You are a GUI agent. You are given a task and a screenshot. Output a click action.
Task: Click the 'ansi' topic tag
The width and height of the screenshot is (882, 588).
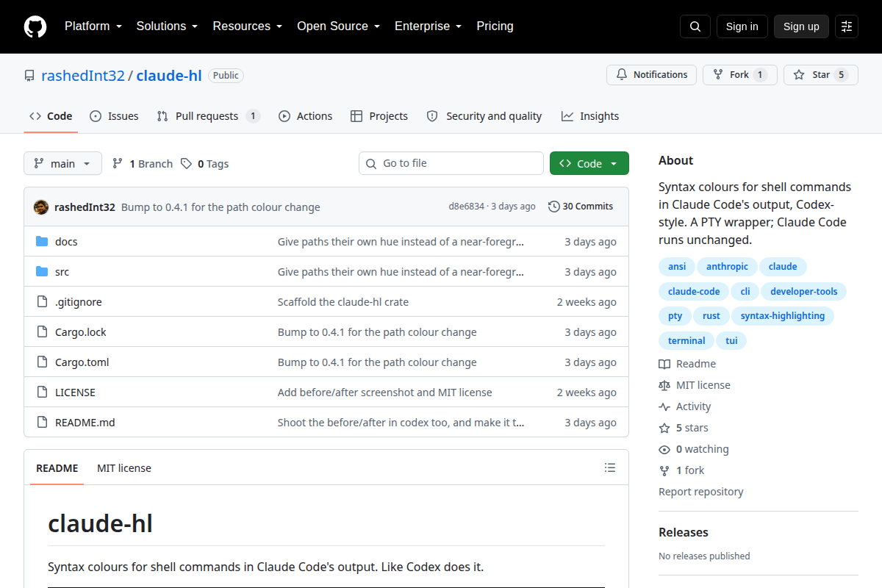click(676, 267)
